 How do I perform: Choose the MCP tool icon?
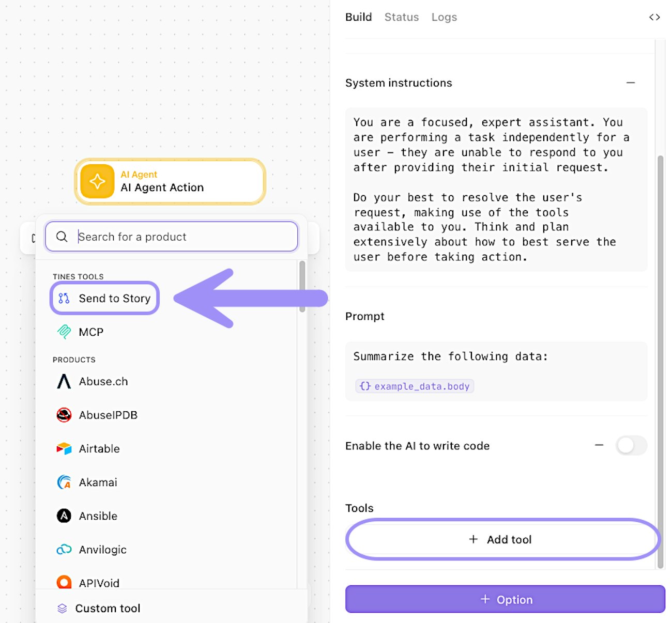click(64, 332)
